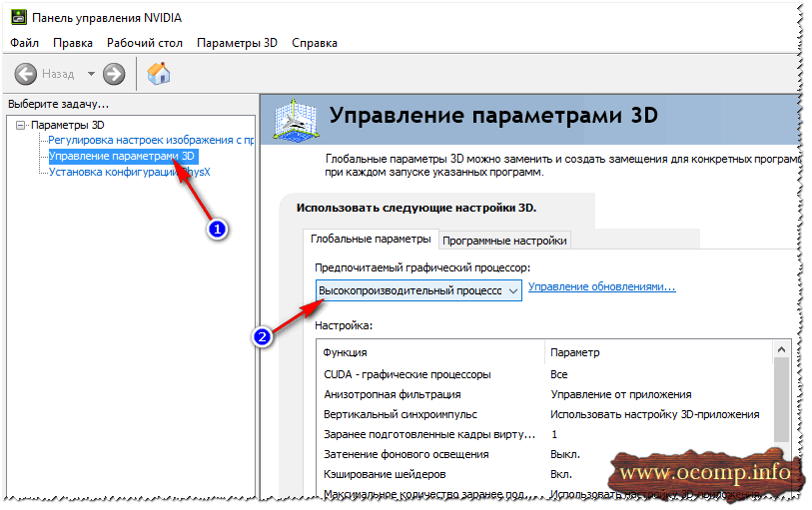Screen dimensions: 812x510
Task: Switch to Глобальные параметры tab
Action: 371,240
